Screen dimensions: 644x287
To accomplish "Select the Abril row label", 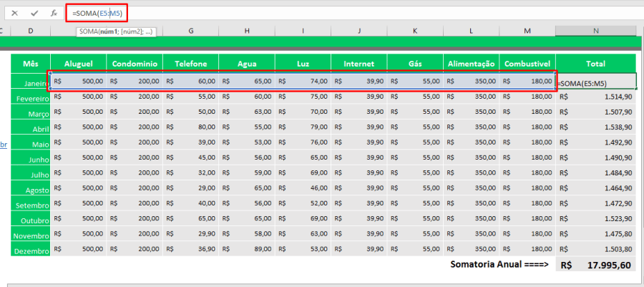I will (x=30, y=127).
